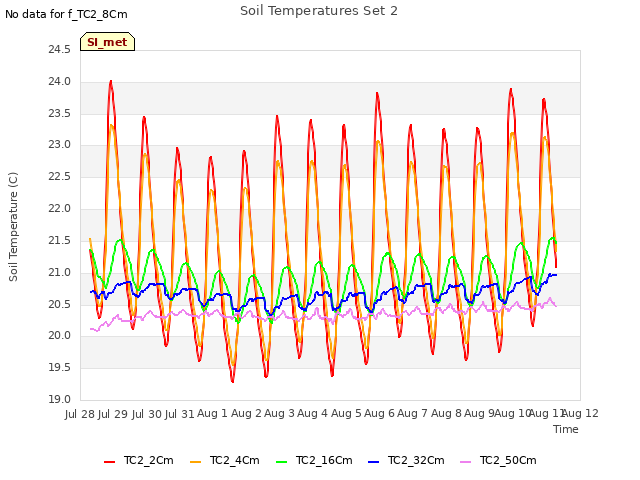Viewport: 640px width, 480px height.
Task: Click the TC2_2Cm legend entry
Action: [x=139, y=460]
